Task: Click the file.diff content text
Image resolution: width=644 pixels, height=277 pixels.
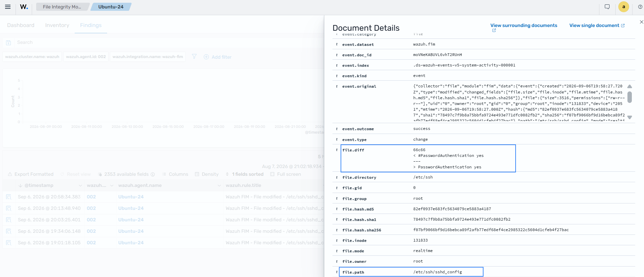Action: 448,158
